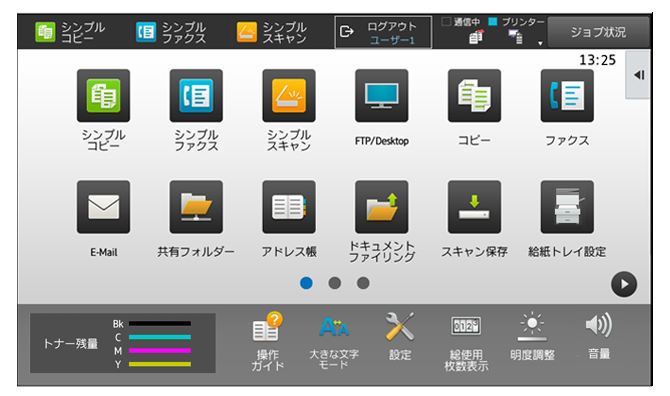The width and height of the screenshot is (670, 396).
Task: Toggle 大きな文字モード large text mode
Action: 334,341
